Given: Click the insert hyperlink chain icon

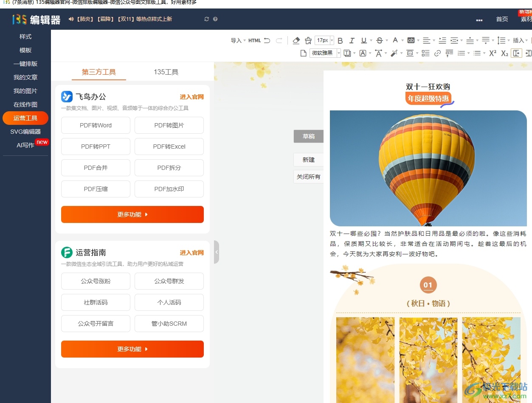Looking at the screenshot, I should pyautogui.click(x=437, y=53).
